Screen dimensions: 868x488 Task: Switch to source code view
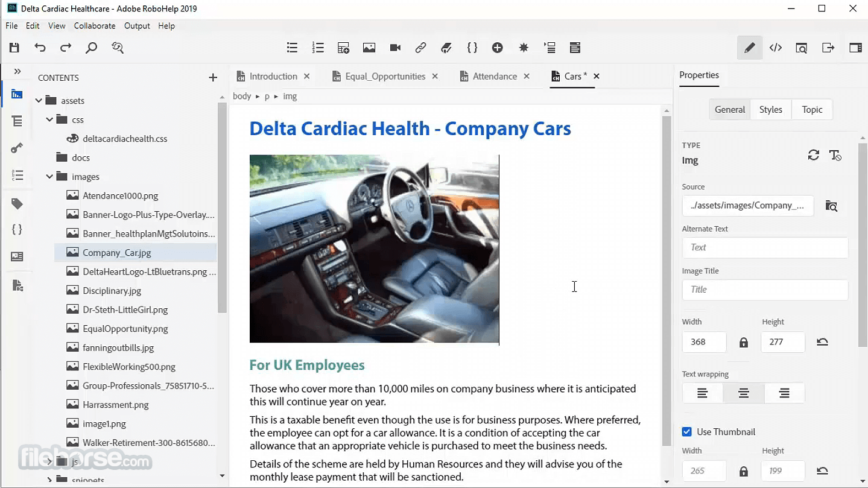pos(776,48)
